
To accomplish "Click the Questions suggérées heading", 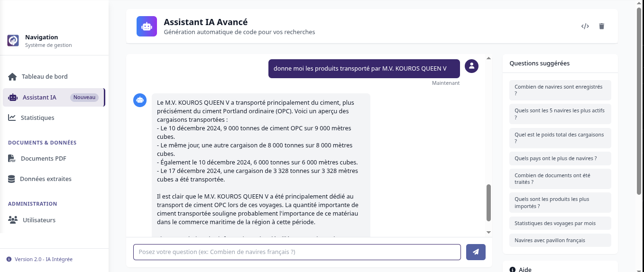I will click(540, 63).
